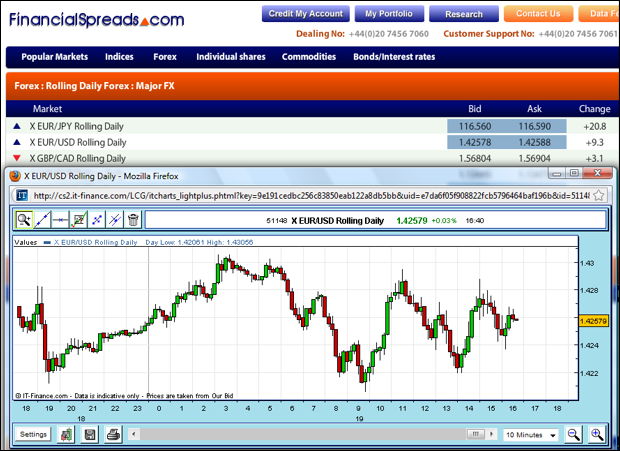This screenshot has height=451, width=620.
Task: Click the bookmark star in address bar
Action: pos(599,195)
